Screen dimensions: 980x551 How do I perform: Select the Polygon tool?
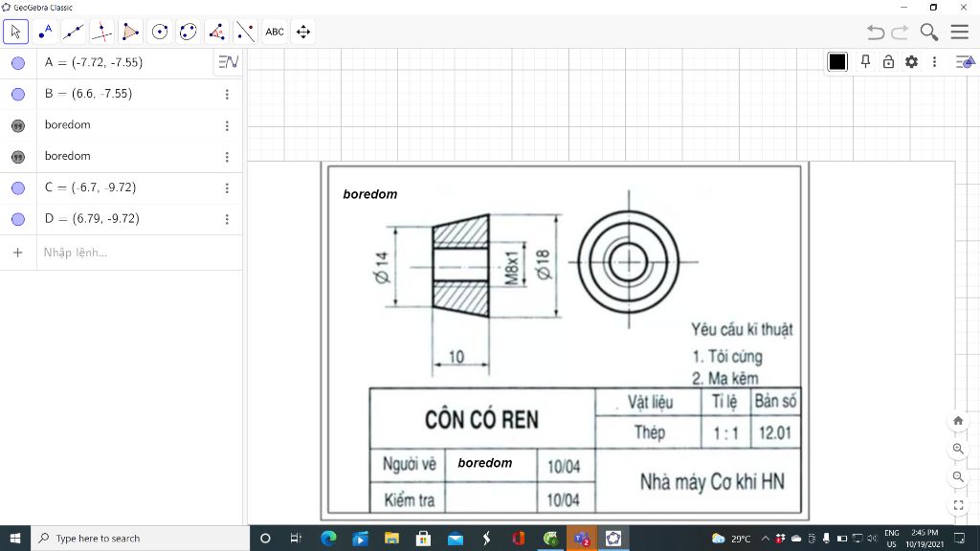coord(130,32)
